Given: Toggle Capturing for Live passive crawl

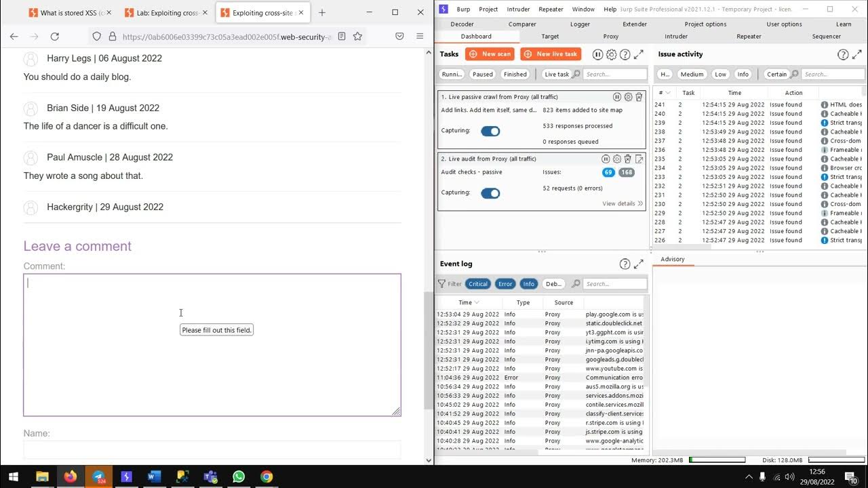Looking at the screenshot, I should coord(490,131).
